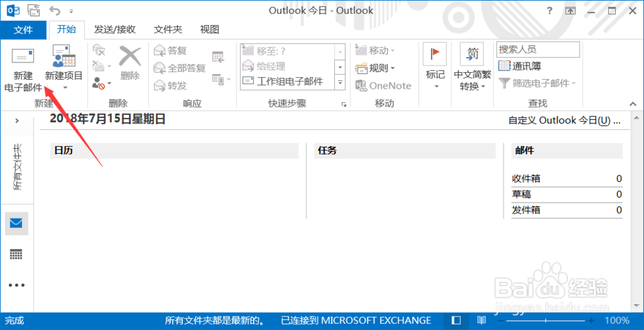Switch to Mail via envelope icon

pyautogui.click(x=17, y=223)
